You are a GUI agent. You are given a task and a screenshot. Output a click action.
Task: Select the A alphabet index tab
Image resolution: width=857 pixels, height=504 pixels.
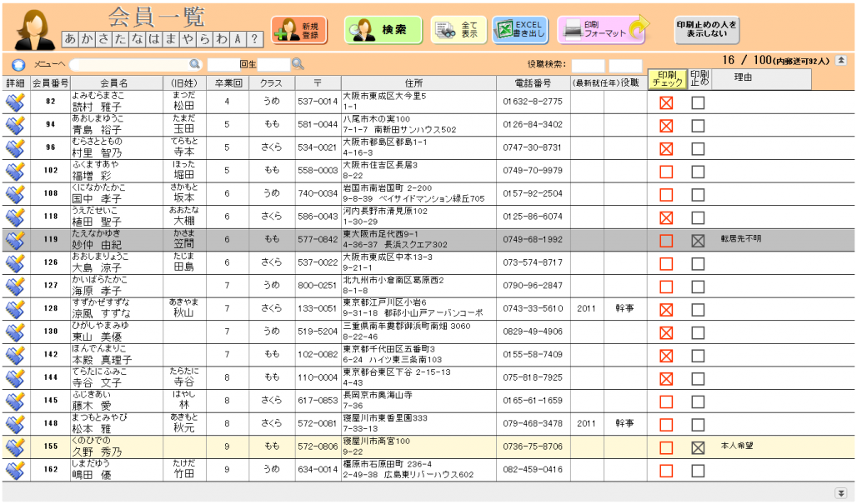click(238, 39)
